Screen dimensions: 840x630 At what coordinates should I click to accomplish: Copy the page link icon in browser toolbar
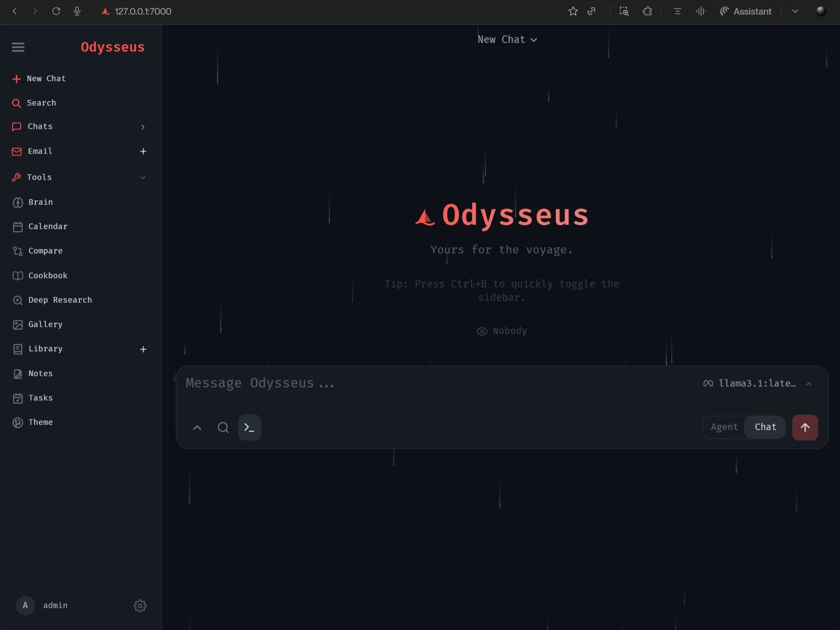591,11
